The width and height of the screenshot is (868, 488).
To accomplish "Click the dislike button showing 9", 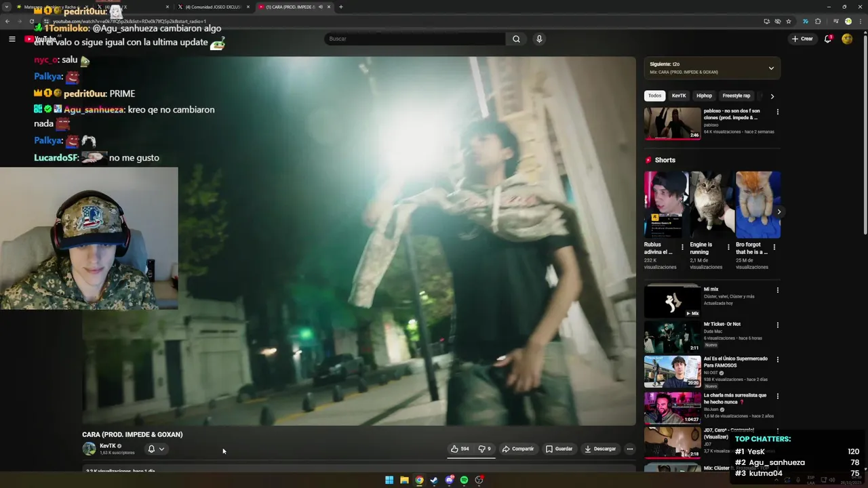I will coord(484,449).
